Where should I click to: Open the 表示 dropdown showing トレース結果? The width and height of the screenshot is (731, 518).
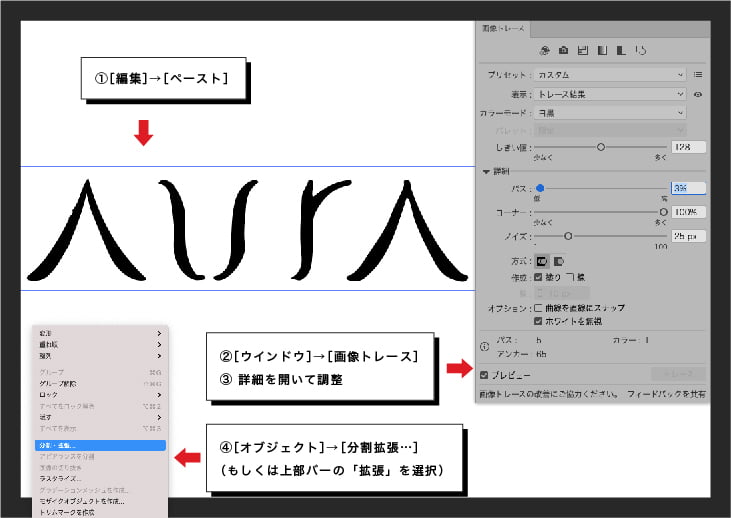point(610,94)
